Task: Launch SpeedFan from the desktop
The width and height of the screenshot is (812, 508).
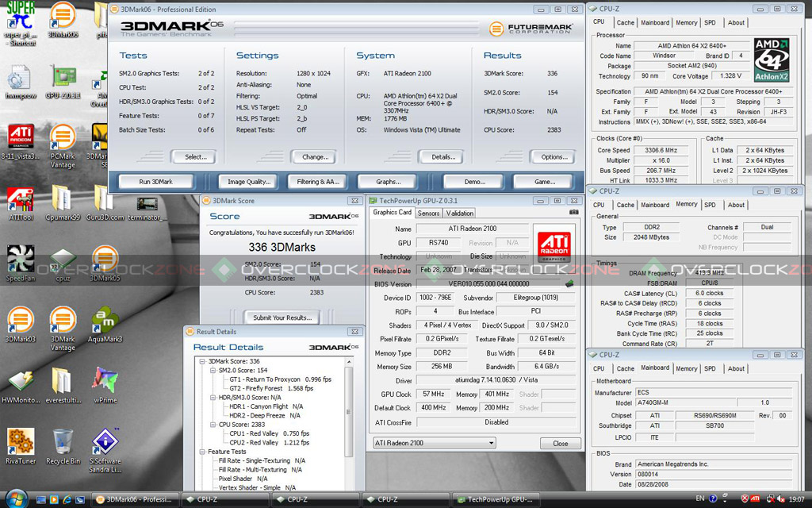Action: (21, 264)
